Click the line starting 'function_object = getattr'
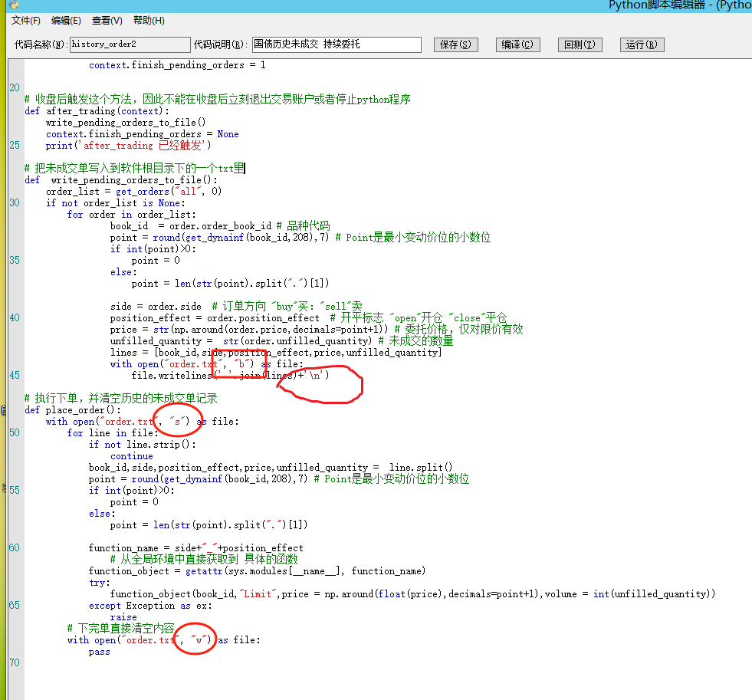 point(257,571)
